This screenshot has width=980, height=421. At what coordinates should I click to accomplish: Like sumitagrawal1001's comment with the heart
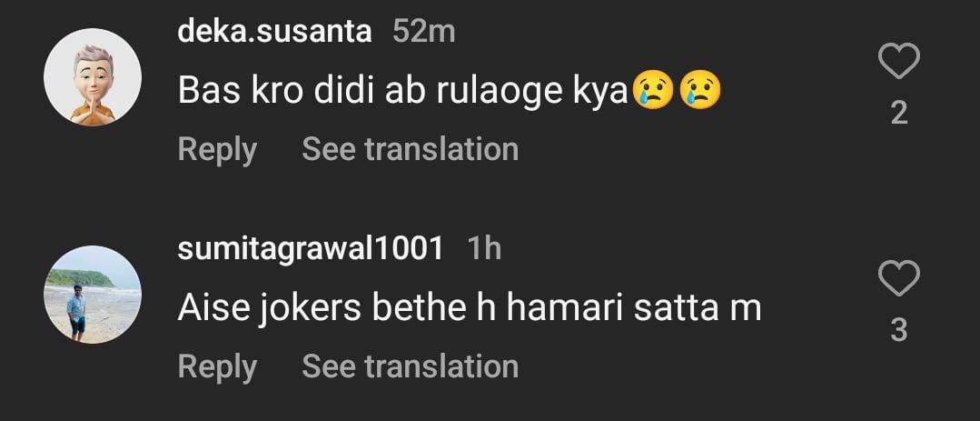(x=899, y=278)
